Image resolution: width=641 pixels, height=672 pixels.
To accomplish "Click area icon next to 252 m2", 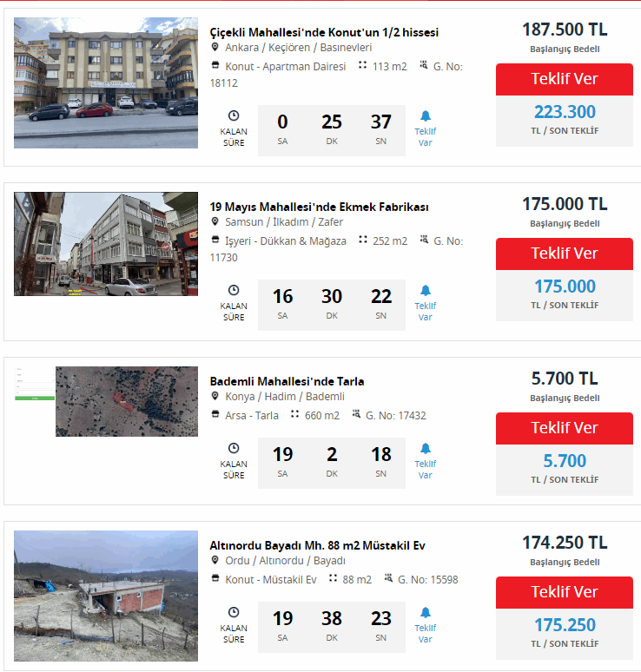I will [363, 240].
